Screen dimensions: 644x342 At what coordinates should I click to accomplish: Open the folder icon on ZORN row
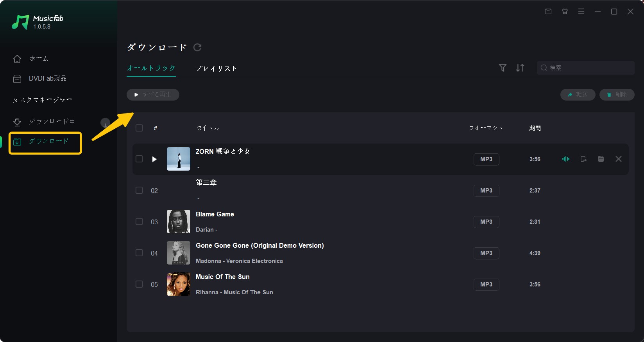pos(601,159)
